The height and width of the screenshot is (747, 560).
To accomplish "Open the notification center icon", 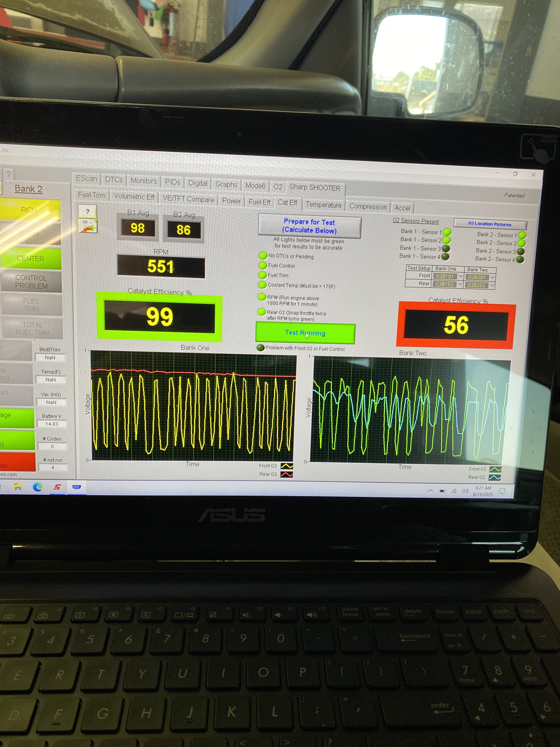I will (x=502, y=491).
